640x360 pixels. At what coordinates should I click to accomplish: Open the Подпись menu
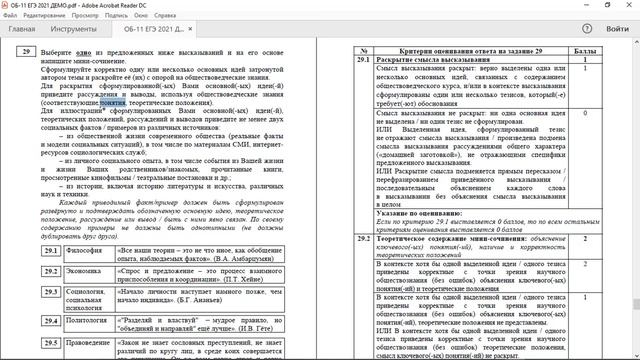click(116, 16)
